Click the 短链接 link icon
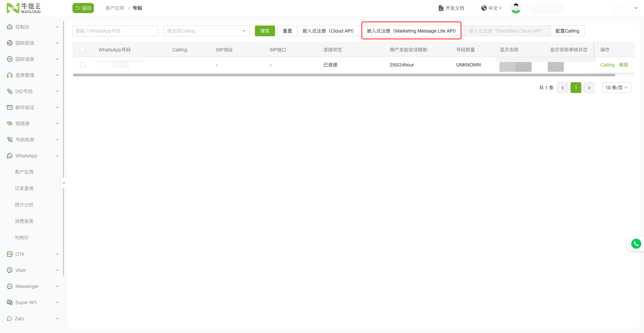The width and height of the screenshot is (644, 333). (10, 124)
